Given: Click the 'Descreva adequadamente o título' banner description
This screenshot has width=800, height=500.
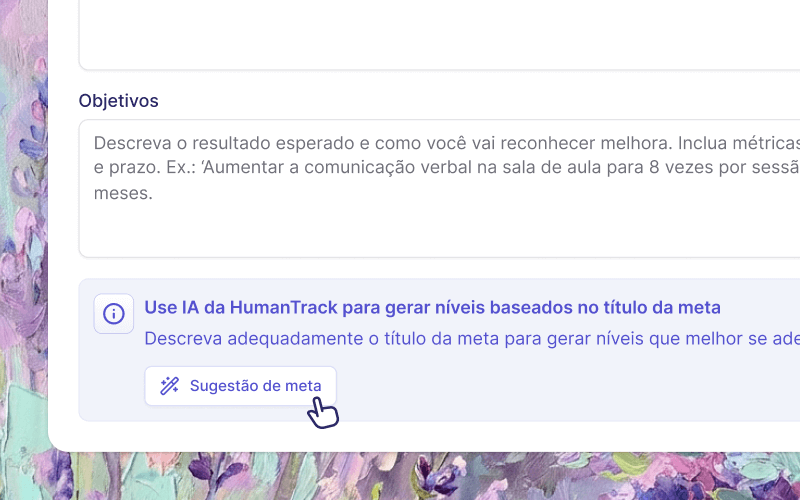Looking at the screenshot, I should 472,338.
